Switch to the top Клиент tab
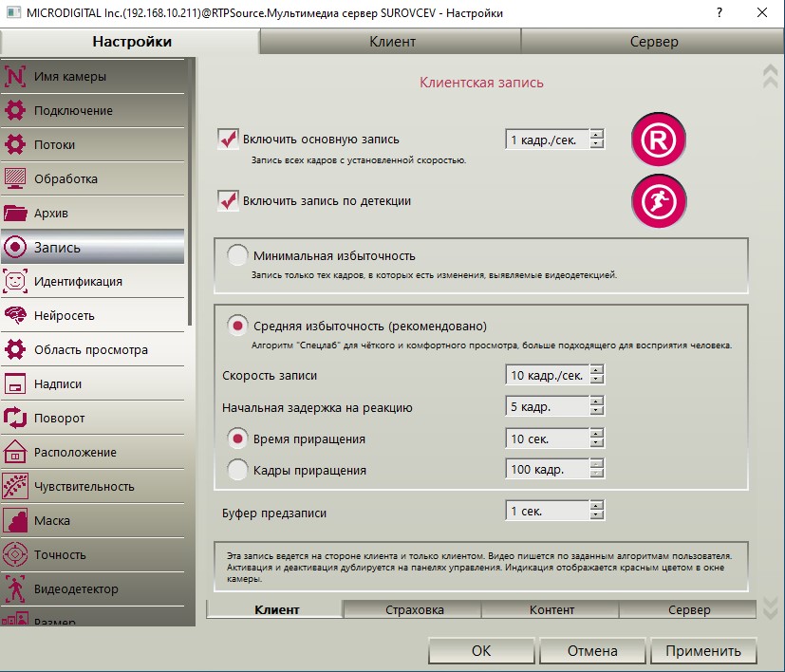 coord(392,41)
